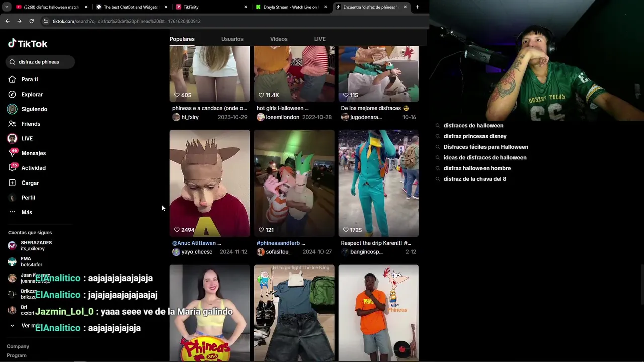
Task: Open Perry teal suit cosplay thumbnail
Action: tap(378, 184)
